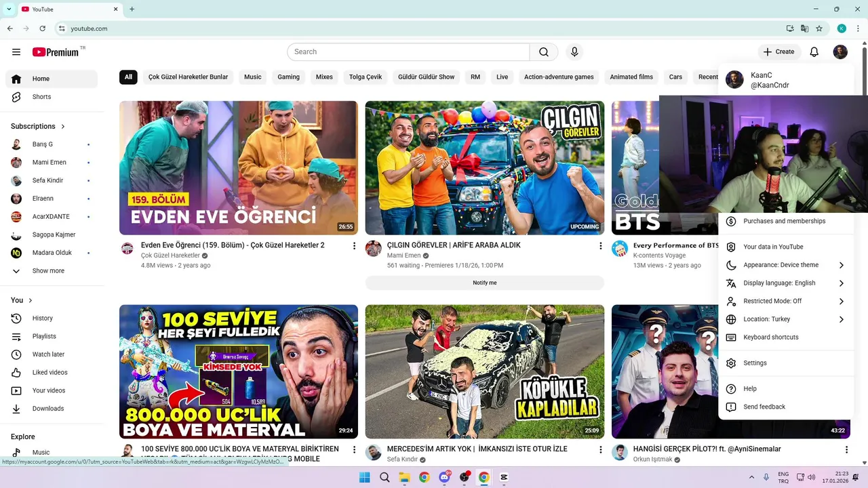The height and width of the screenshot is (488, 868).
Task: Open Purchases and memberships
Action: pos(786,222)
